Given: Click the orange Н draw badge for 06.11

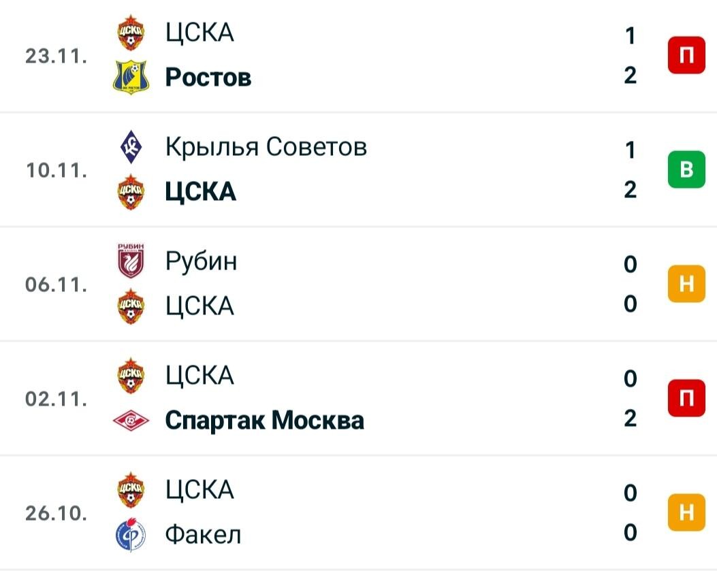Looking at the screenshot, I should pyautogui.click(x=686, y=284).
